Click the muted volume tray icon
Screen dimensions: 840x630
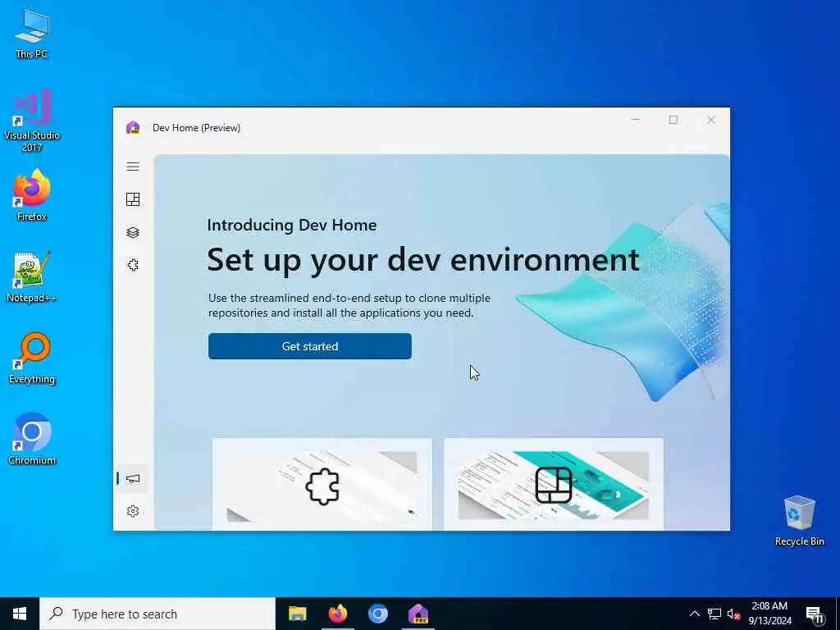click(733, 614)
